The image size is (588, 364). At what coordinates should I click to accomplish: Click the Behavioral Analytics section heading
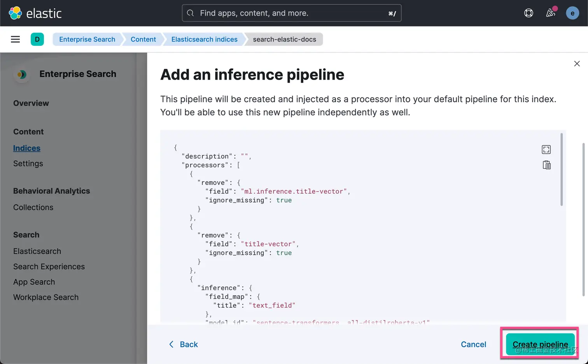click(51, 191)
